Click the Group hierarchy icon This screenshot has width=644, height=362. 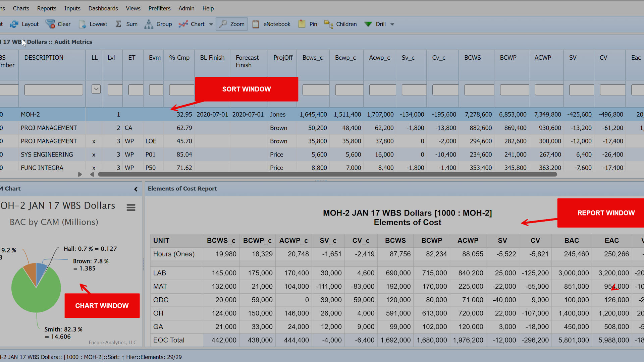(149, 24)
